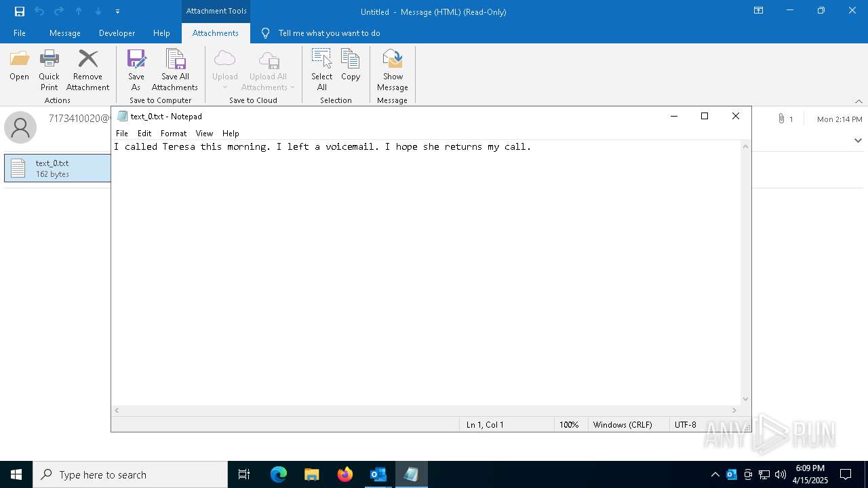The height and width of the screenshot is (488, 868).
Task: Select the Attachments ribbon tab
Action: (x=216, y=33)
